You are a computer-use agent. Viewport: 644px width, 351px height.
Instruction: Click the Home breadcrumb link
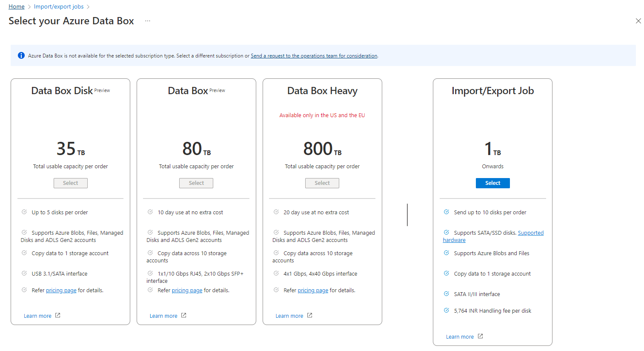pos(17,6)
